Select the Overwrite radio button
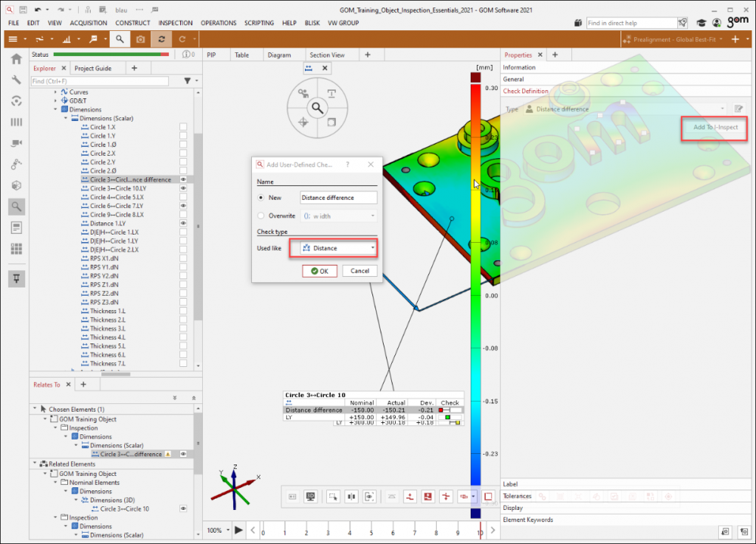 (262, 216)
